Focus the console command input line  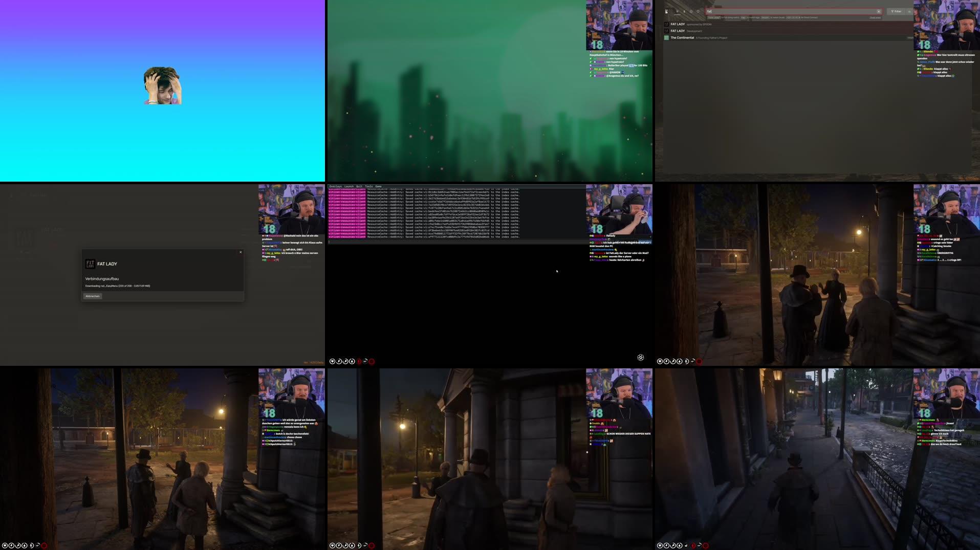pos(457,241)
